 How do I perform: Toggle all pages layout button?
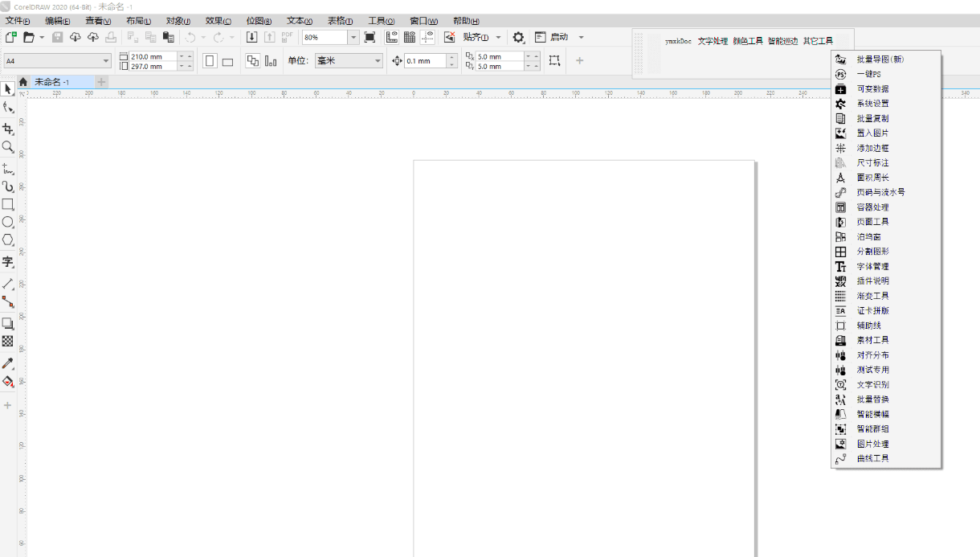(x=253, y=61)
